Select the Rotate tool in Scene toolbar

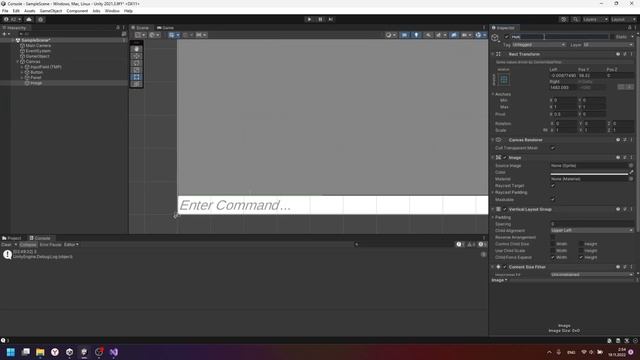(136, 63)
